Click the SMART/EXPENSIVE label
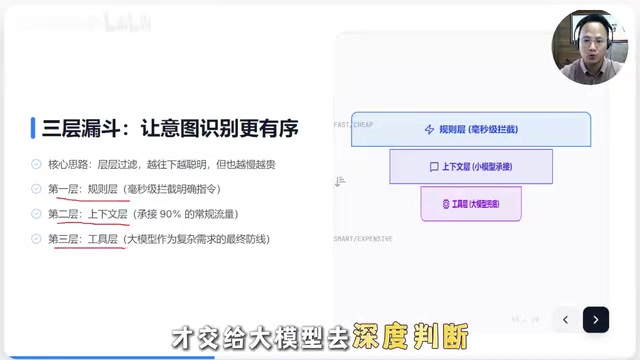Image resolution: width=640 pixels, height=360 pixels. point(363,239)
